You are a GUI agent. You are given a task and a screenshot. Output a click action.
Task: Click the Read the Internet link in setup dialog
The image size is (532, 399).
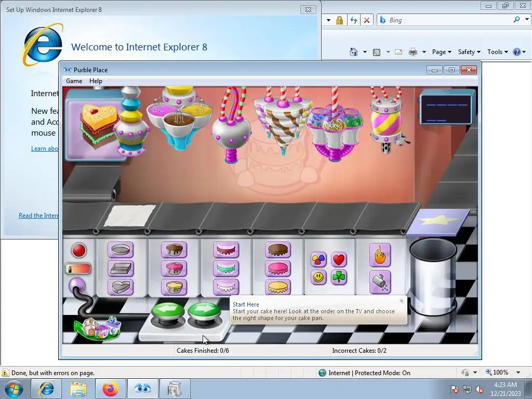pyautogui.click(x=38, y=216)
